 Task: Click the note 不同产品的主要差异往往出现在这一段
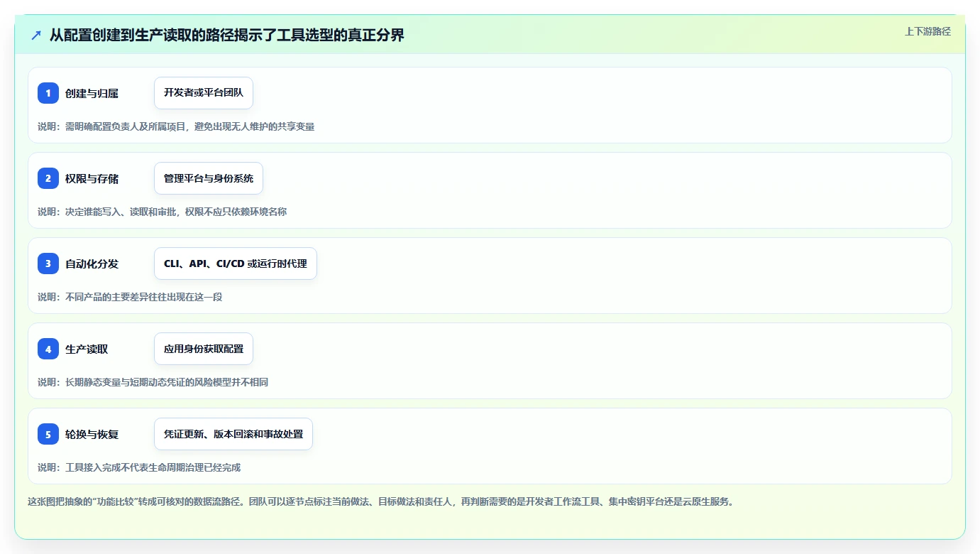(x=130, y=297)
